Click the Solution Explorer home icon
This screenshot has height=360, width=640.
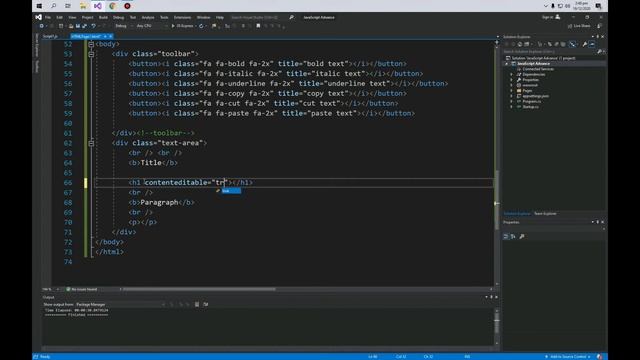(520, 44)
